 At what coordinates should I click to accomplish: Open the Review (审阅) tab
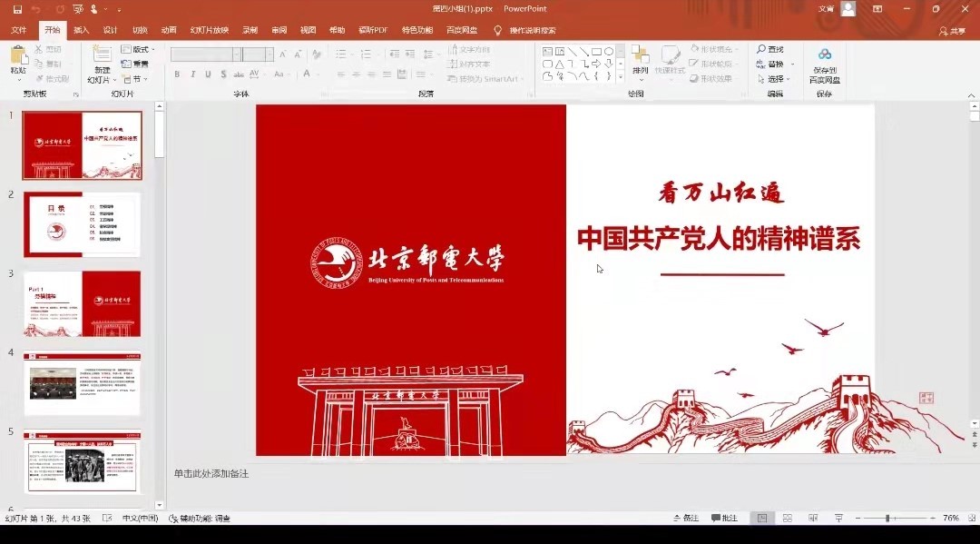pyautogui.click(x=279, y=30)
